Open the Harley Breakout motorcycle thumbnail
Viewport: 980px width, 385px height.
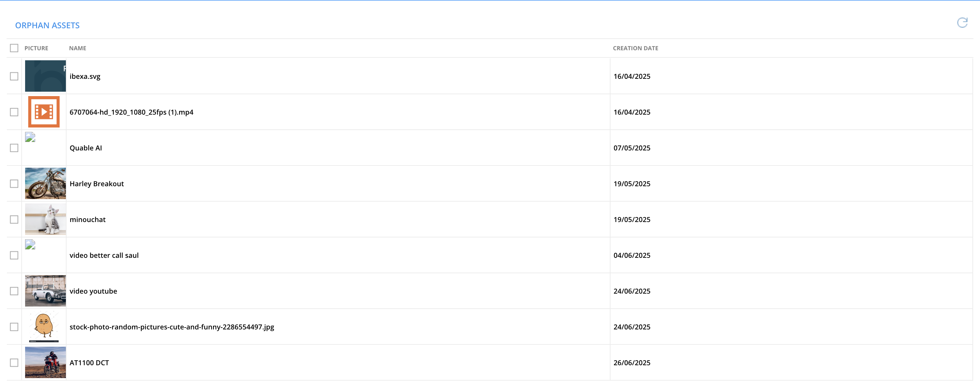point(45,183)
